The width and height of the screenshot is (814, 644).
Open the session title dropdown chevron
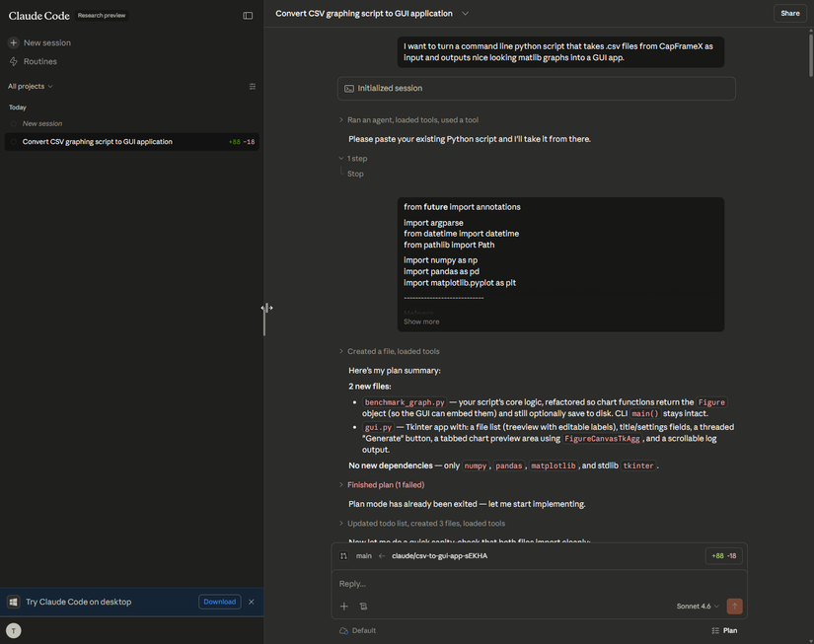coord(465,14)
